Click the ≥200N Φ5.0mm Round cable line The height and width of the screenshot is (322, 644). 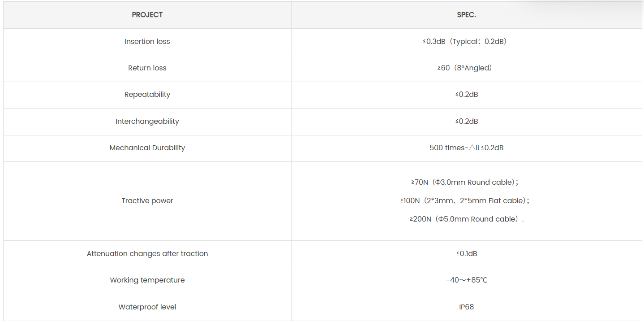coord(466,219)
